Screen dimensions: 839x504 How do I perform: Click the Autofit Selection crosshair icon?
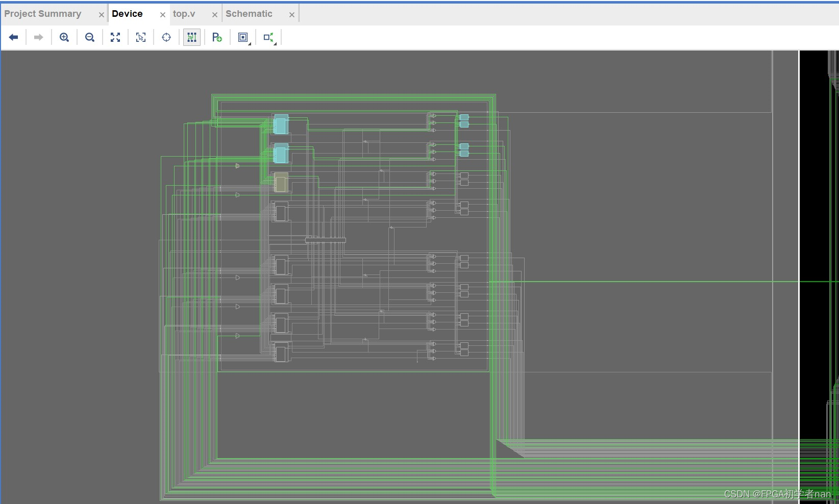[166, 37]
